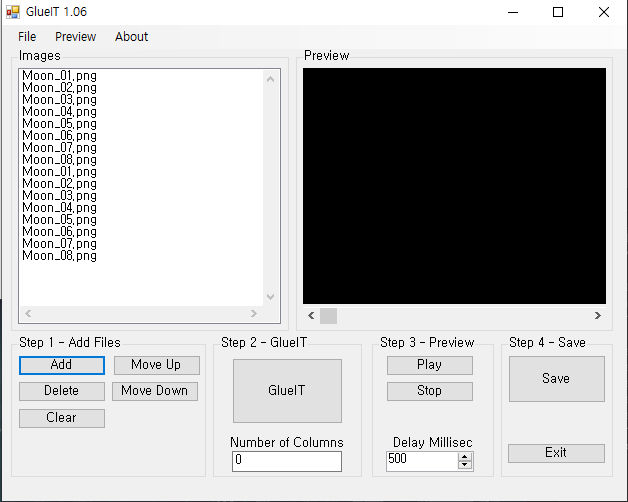Minimize the GlueIT window

coord(513,12)
